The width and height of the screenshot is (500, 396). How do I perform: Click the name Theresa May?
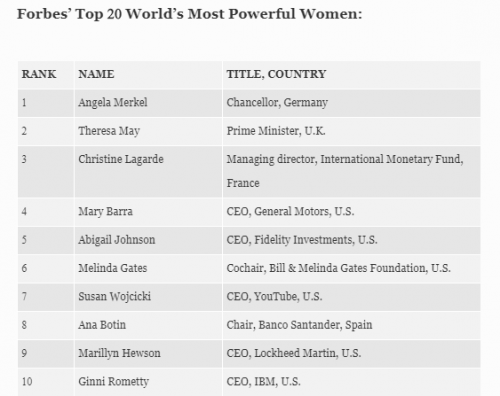tap(109, 131)
